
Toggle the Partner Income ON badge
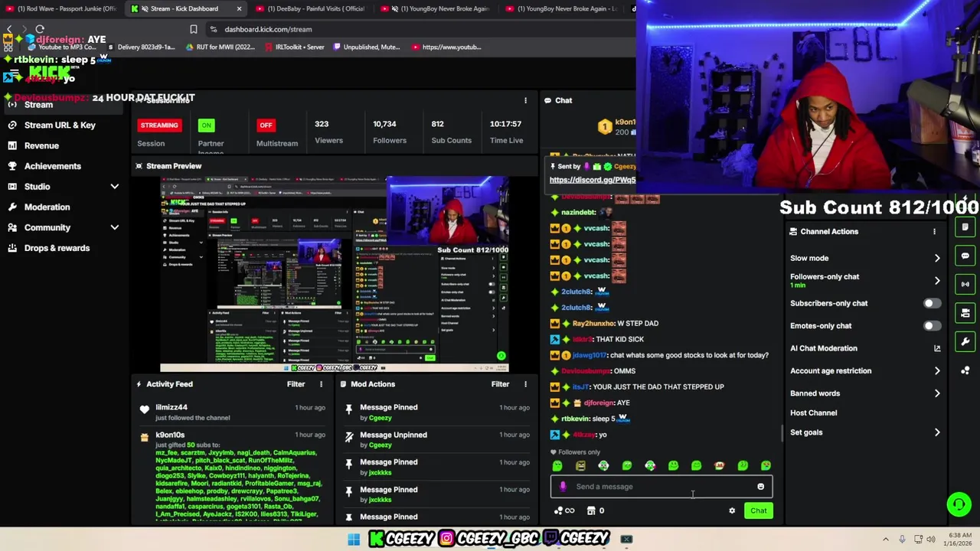coord(206,126)
